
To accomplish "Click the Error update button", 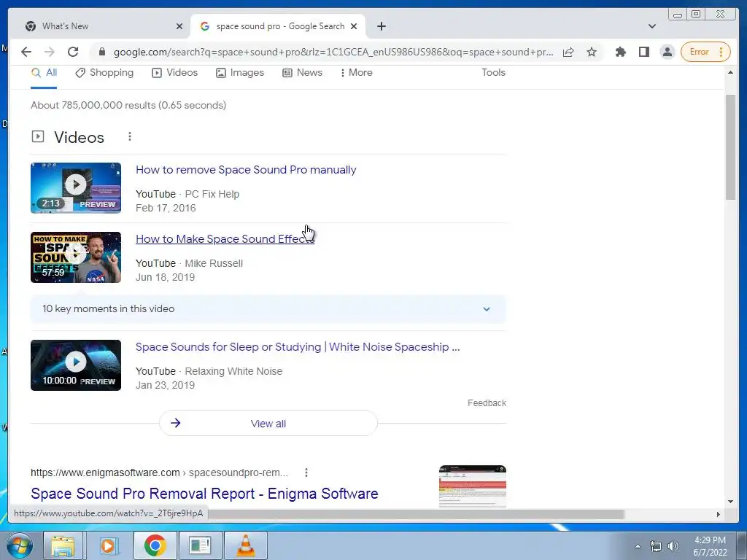I will pos(706,52).
